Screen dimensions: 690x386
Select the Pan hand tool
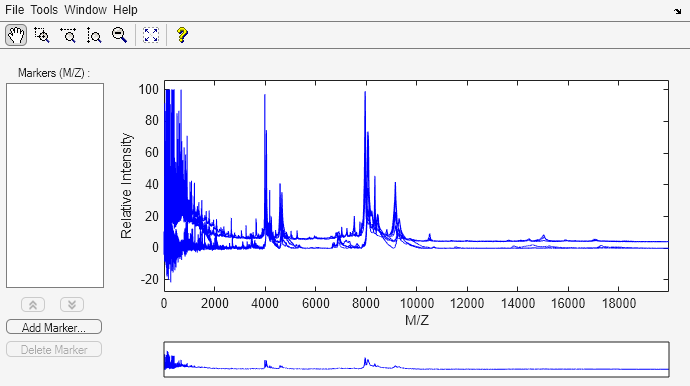[16, 35]
